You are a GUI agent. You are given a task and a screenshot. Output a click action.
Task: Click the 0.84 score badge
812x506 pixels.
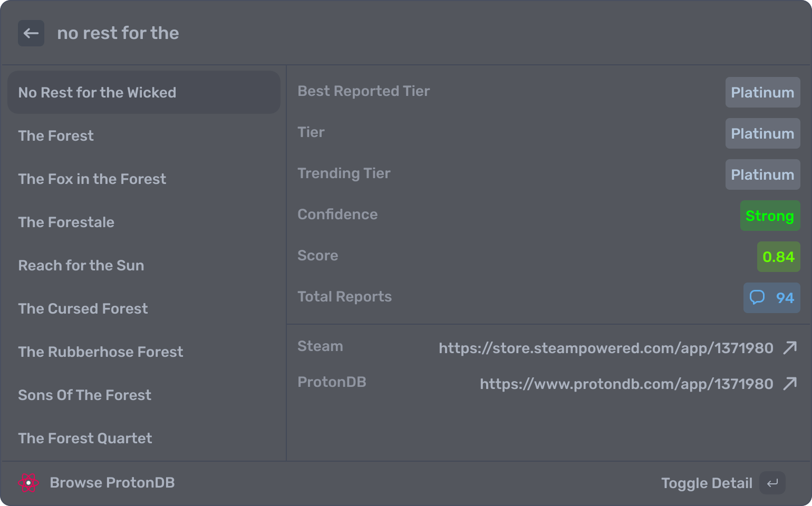click(778, 257)
